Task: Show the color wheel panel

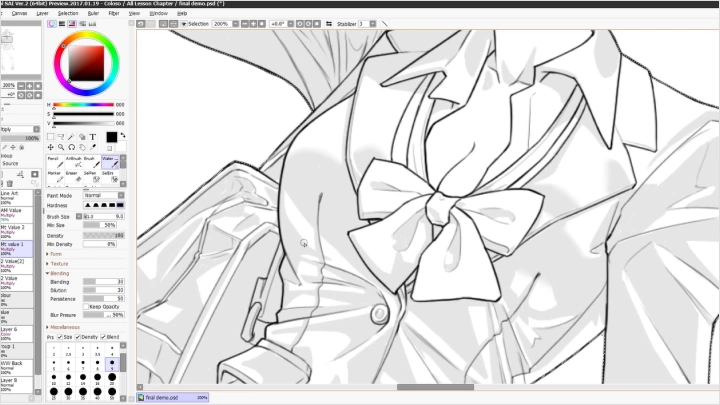Action: pyautogui.click(x=52, y=23)
